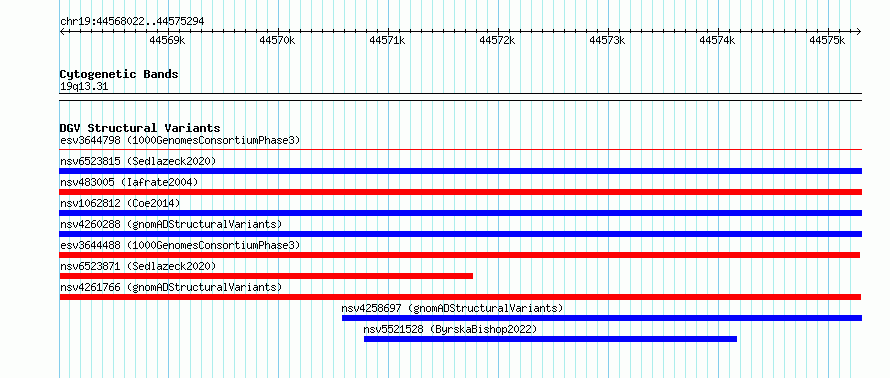Open variant label nsv6523815 (Sedlazeck2020)
This screenshot has width=890, height=378.
point(138,161)
